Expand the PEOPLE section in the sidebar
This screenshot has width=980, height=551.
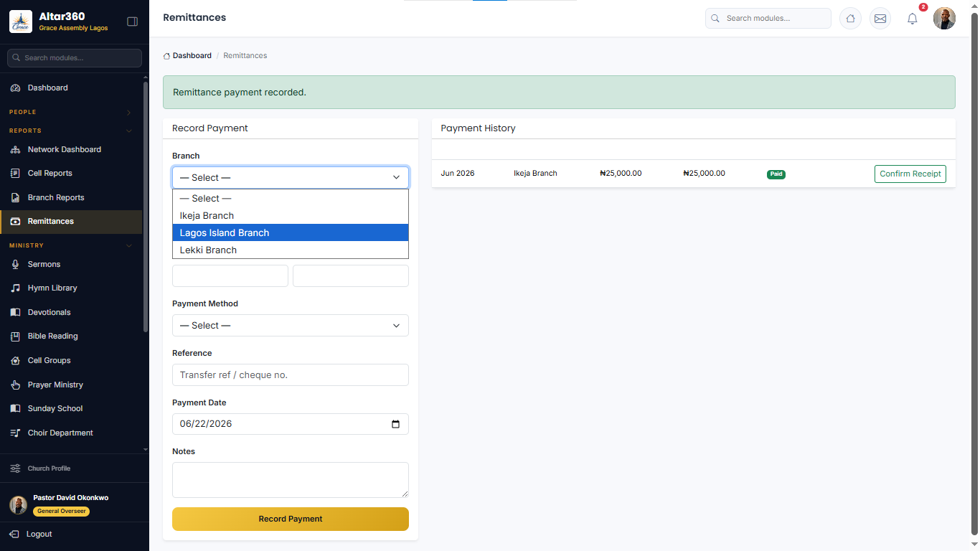point(128,112)
